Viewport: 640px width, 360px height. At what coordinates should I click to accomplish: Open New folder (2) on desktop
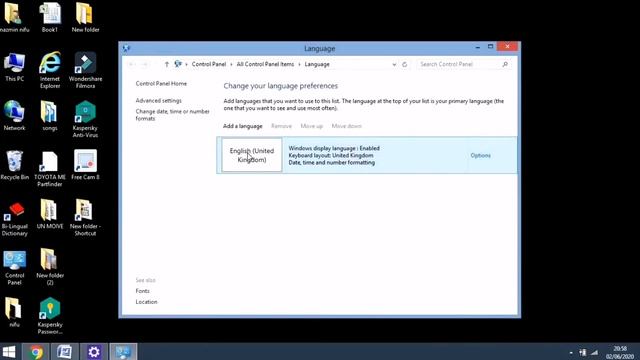[x=50, y=267]
